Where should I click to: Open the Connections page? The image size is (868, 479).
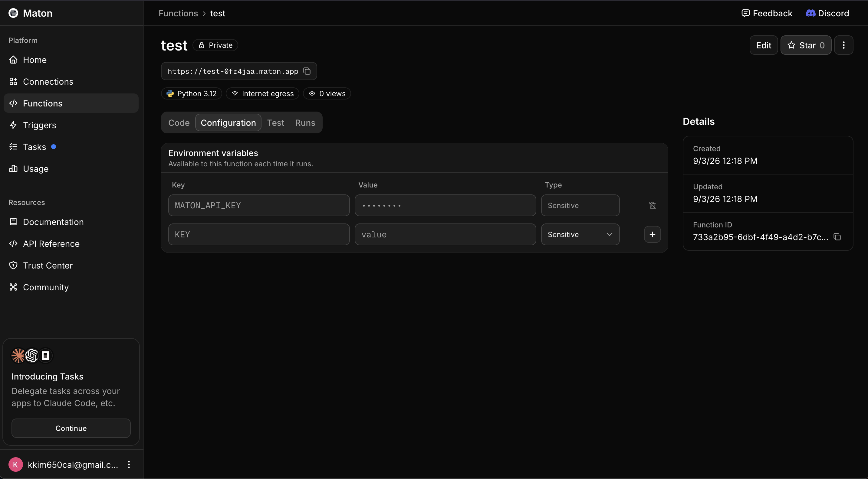71,81
